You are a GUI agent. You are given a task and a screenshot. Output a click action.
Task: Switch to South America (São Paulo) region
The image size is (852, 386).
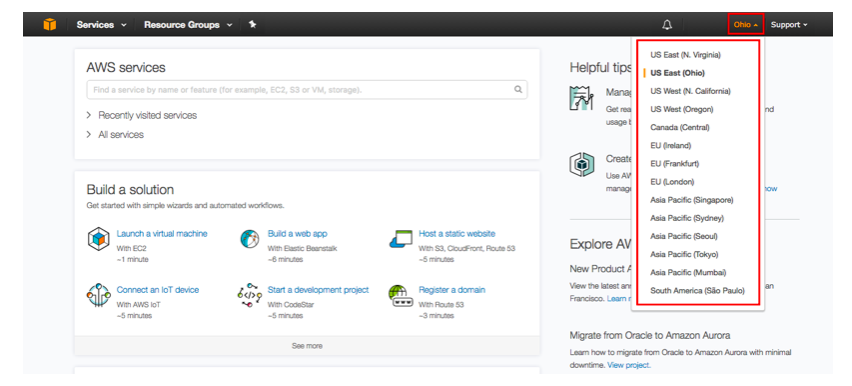tap(697, 291)
